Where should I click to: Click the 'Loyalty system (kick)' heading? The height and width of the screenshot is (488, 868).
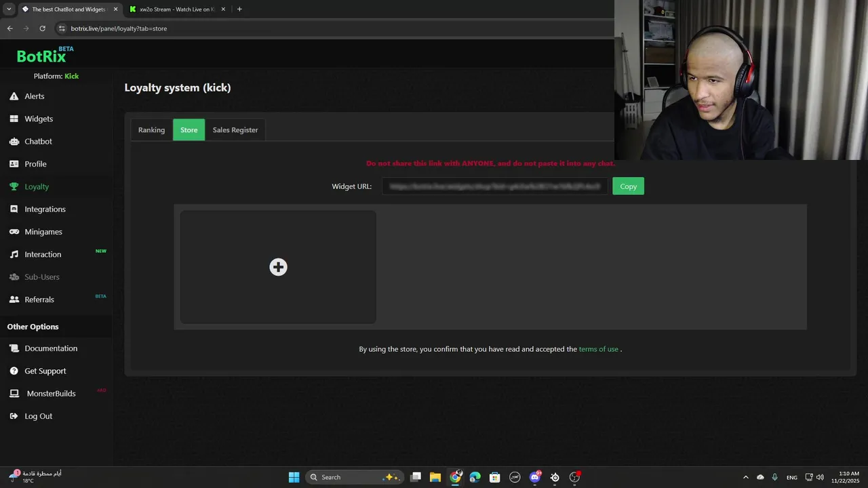[x=178, y=87]
